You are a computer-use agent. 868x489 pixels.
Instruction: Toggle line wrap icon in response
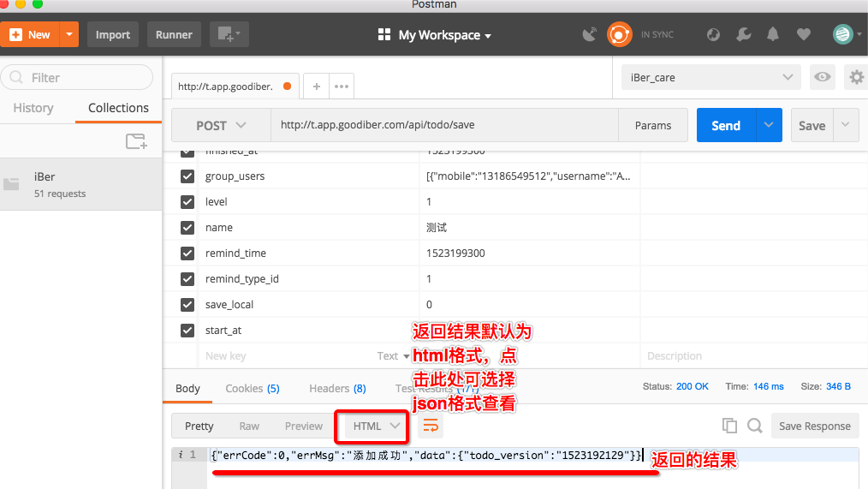[x=431, y=426]
